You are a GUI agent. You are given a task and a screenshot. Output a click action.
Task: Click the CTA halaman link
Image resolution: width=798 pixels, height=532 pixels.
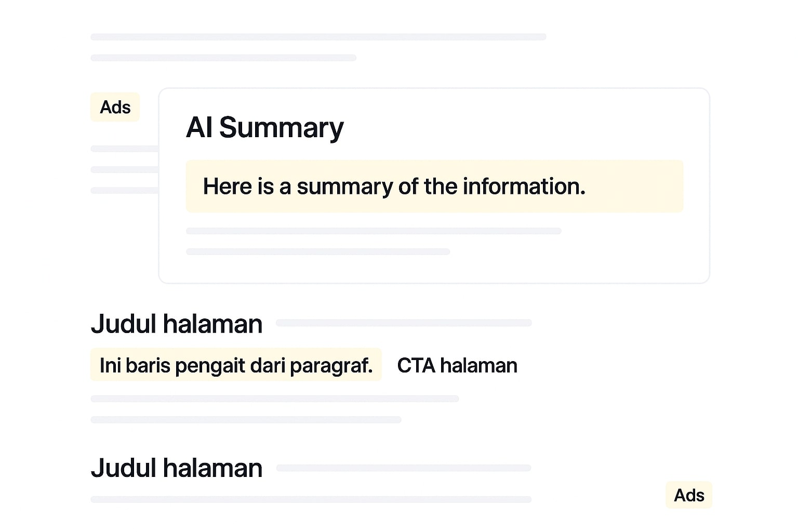(457, 365)
